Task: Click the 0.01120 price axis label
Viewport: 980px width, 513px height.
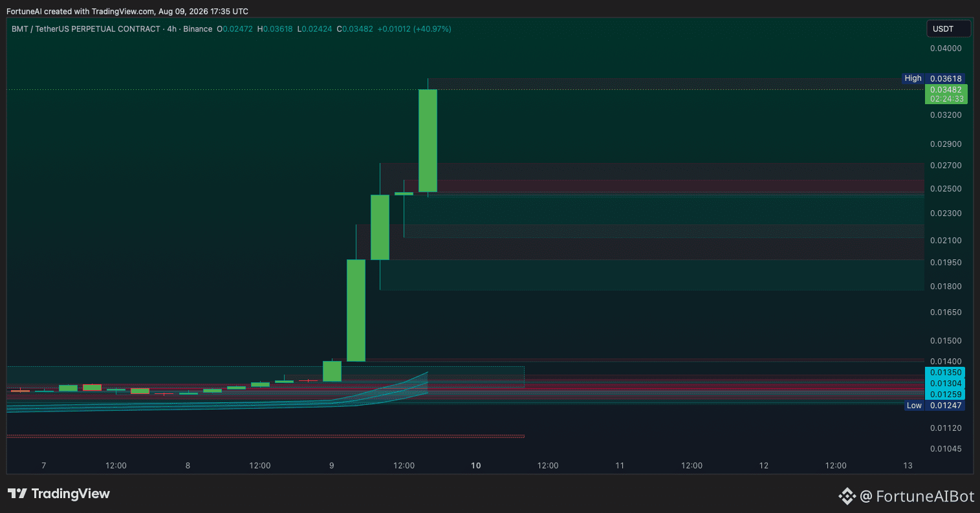Action: point(946,428)
